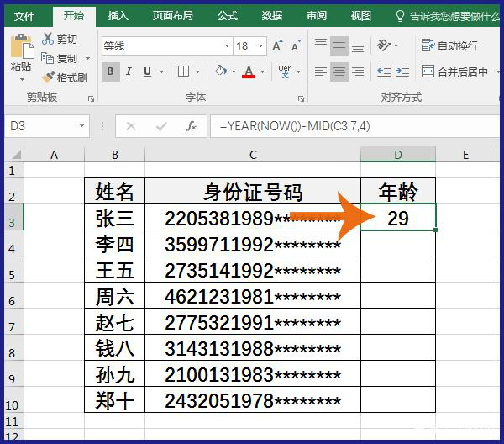
Task: Toggle 自动换行 wrap text
Action: [x=449, y=45]
